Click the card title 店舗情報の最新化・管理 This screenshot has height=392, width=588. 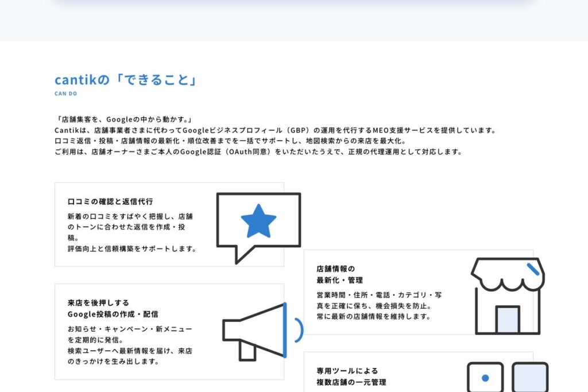tap(340, 274)
